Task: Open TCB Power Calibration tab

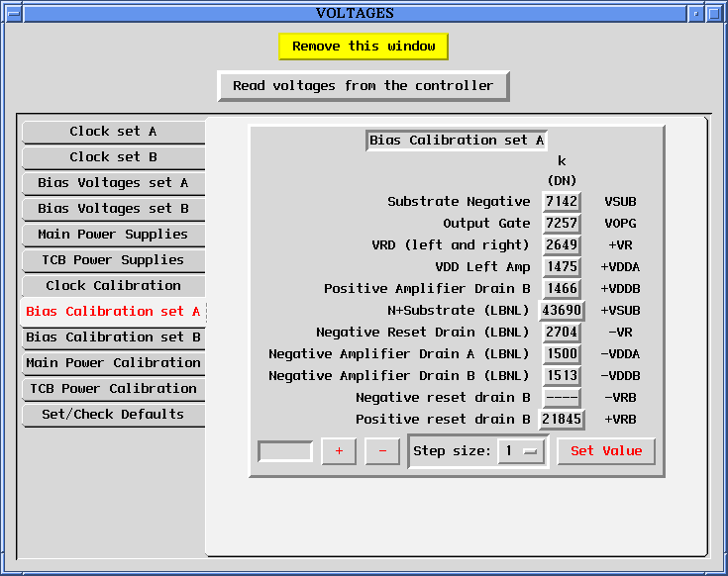Action: 113,389
